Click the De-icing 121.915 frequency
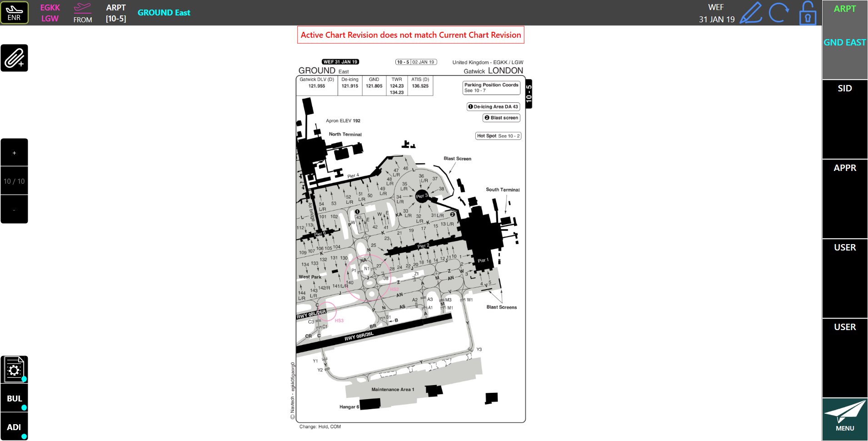This screenshot has height=441, width=868. click(350, 85)
